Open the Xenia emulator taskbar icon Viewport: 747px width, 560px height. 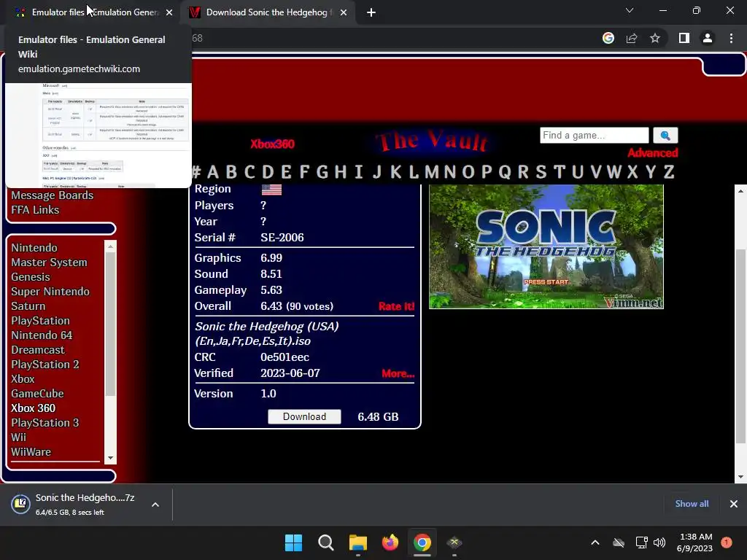click(454, 542)
